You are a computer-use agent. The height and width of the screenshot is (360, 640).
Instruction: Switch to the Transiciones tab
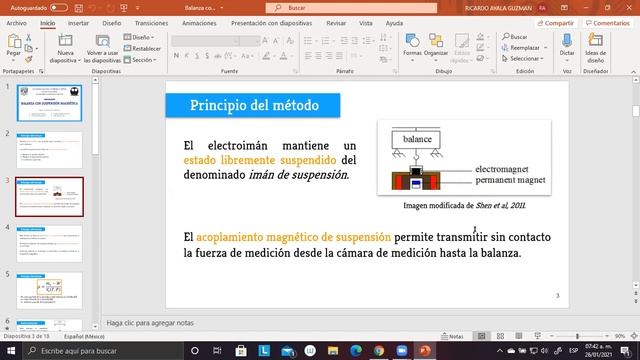pyautogui.click(x=151, y=23)
